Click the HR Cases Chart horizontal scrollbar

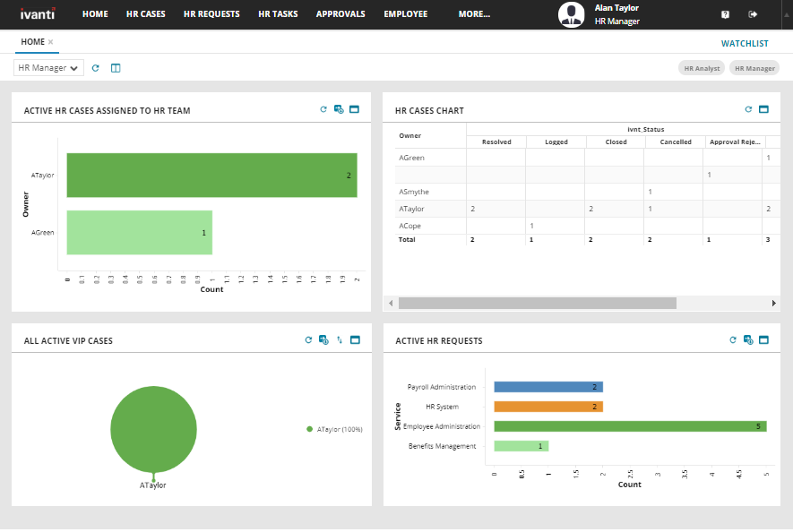537,304
